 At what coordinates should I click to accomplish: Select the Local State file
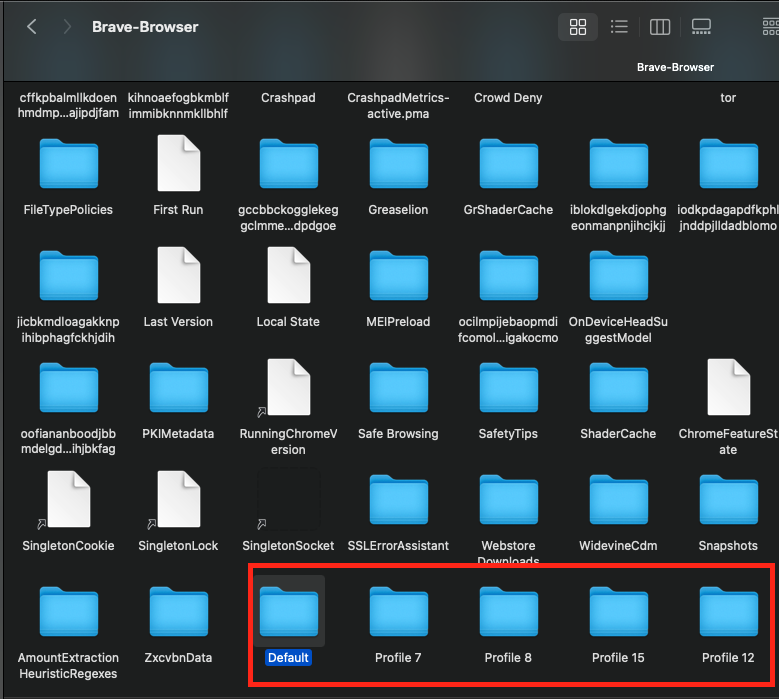[289, 275]
